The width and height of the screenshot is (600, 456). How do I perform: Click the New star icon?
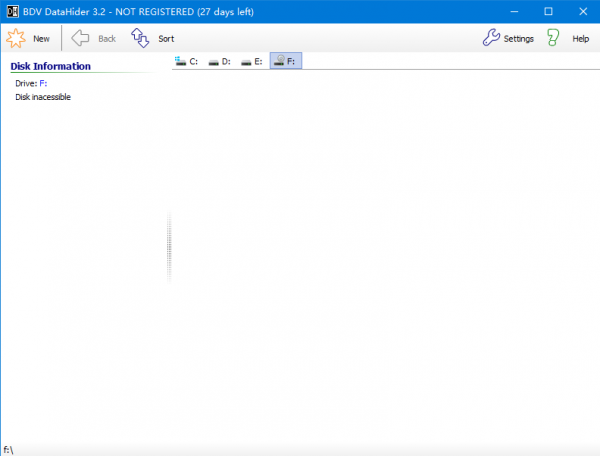pos(16,38)
